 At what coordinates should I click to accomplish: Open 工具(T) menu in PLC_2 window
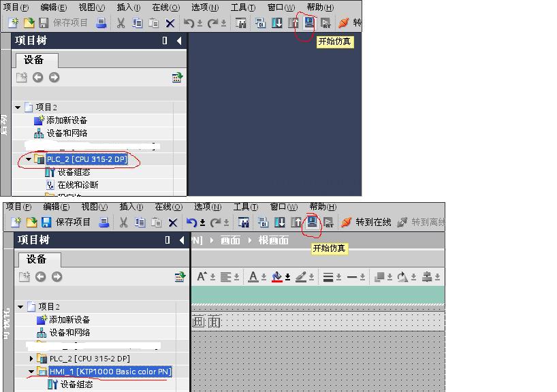click(x=243, y=7)
